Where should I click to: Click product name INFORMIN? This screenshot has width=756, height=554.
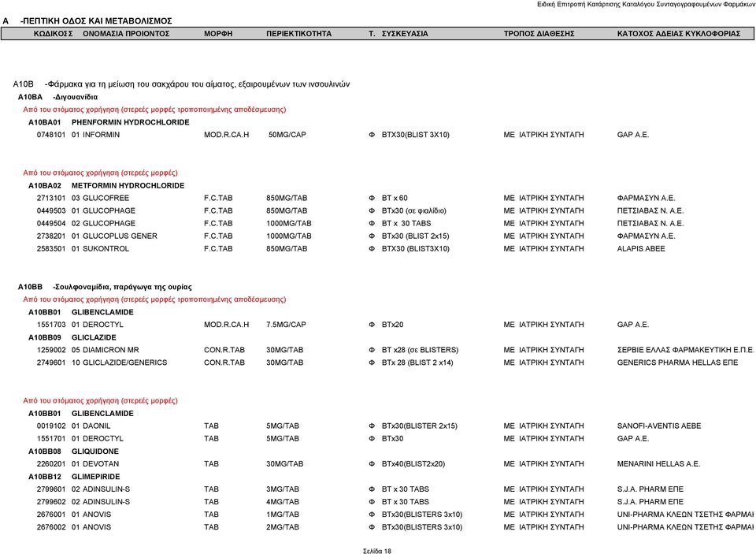[102, 135]
